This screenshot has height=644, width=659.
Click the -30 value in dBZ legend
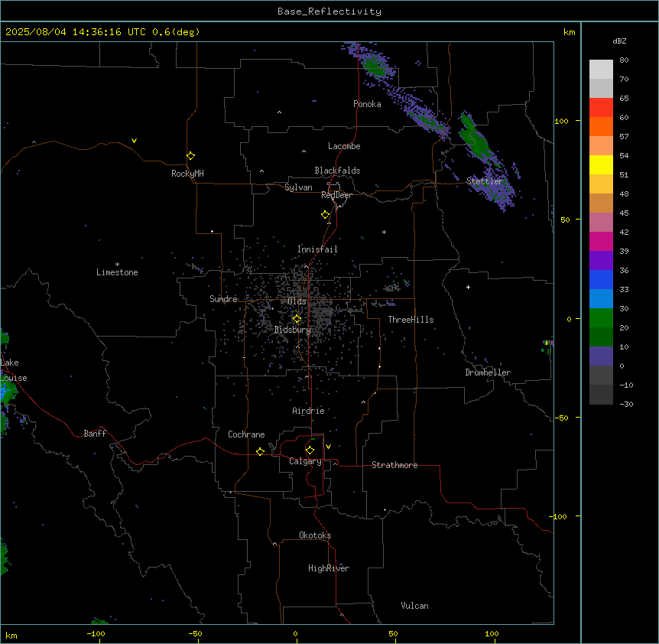click(626, 404)
